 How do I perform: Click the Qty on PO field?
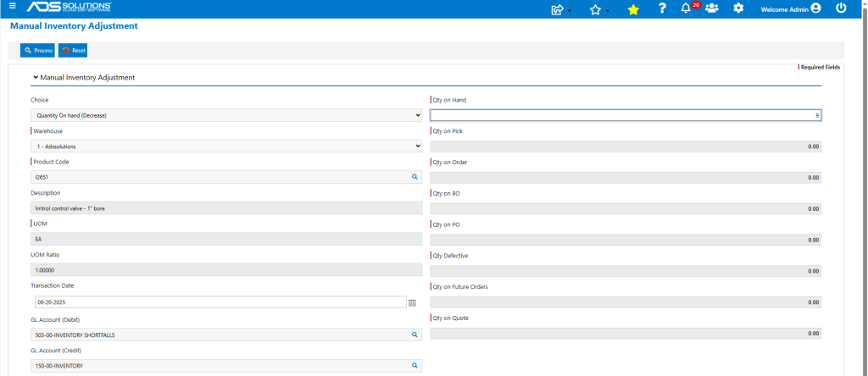coord(626,240)
